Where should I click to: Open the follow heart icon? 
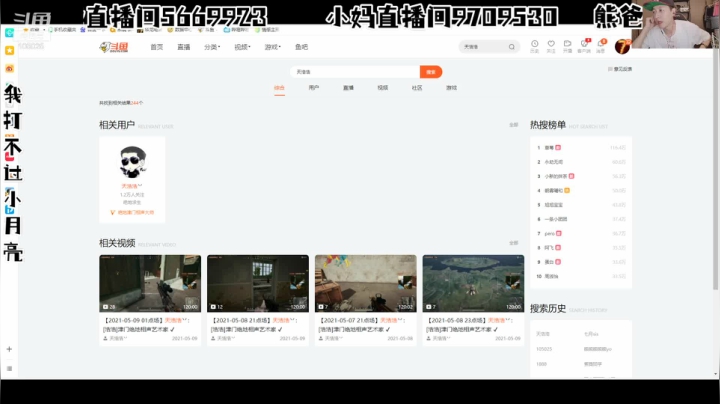551,46
